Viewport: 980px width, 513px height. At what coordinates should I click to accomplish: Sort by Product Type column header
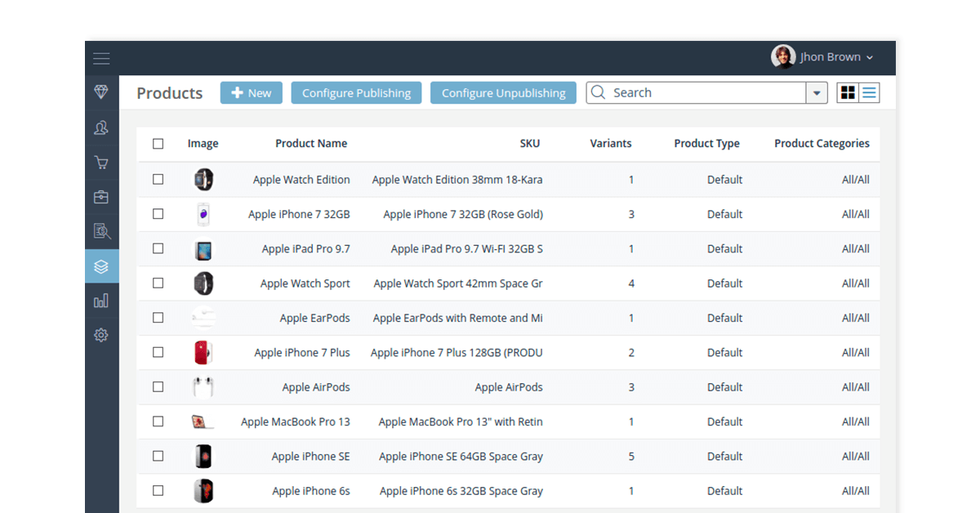(x=706, y=144)
